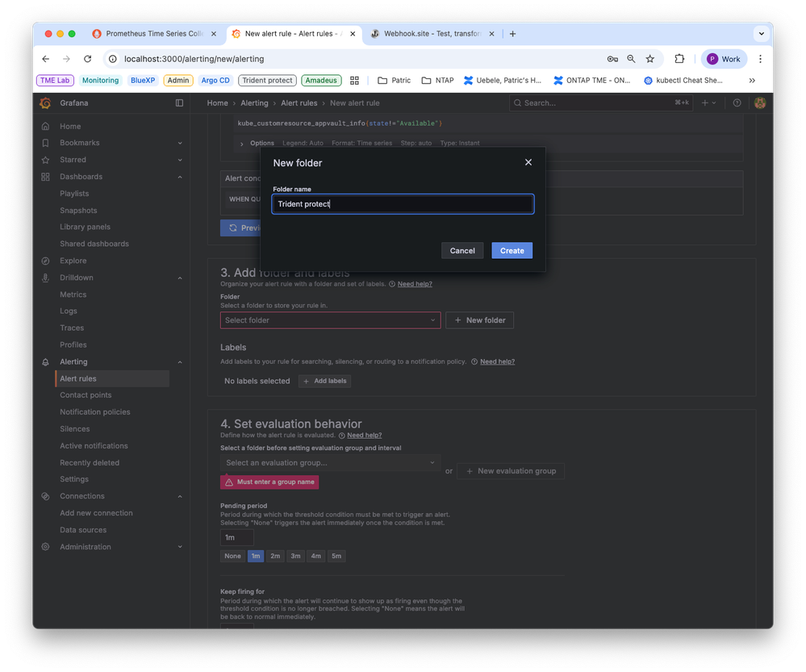Open Connections via the plug icon
The width and height of the screenshot is (806, 672).
point(45,495)
